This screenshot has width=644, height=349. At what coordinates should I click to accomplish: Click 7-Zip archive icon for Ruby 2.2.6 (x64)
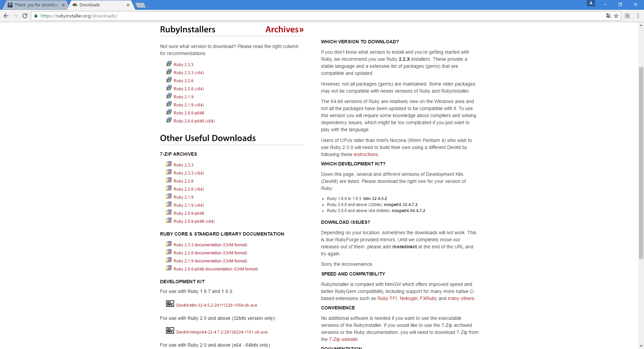169,188
